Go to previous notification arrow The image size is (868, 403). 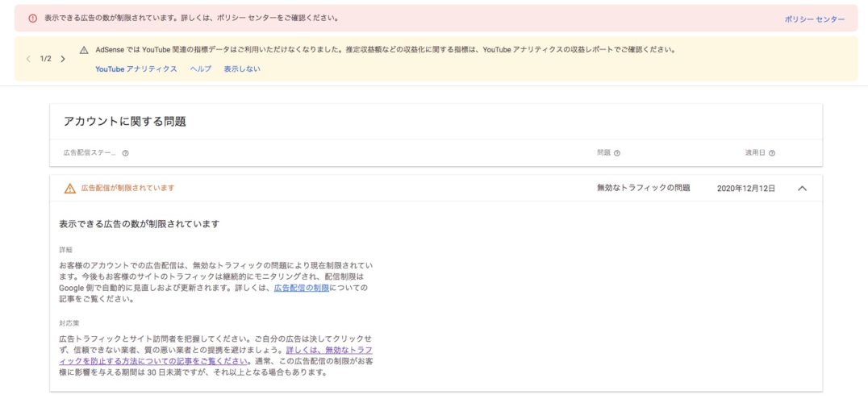click(29, 59)
